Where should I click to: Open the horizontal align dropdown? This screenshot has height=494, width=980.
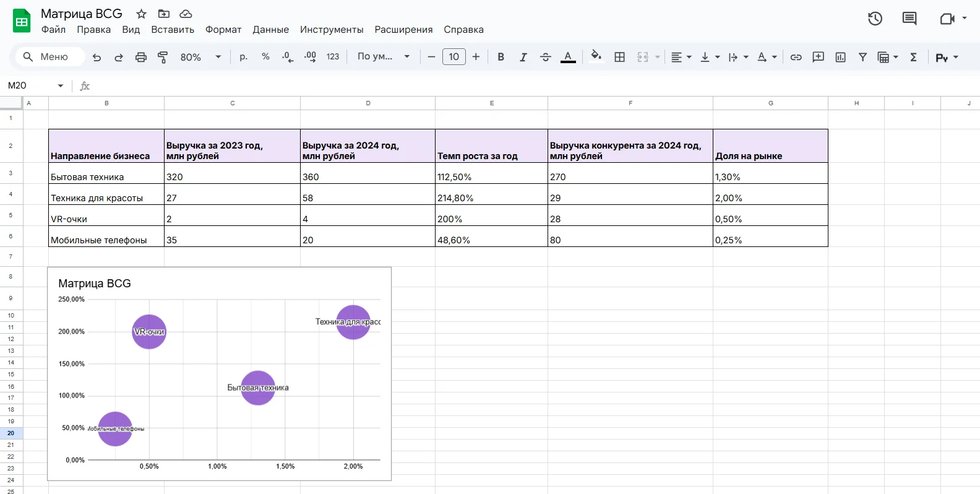[x=681, y=57]
